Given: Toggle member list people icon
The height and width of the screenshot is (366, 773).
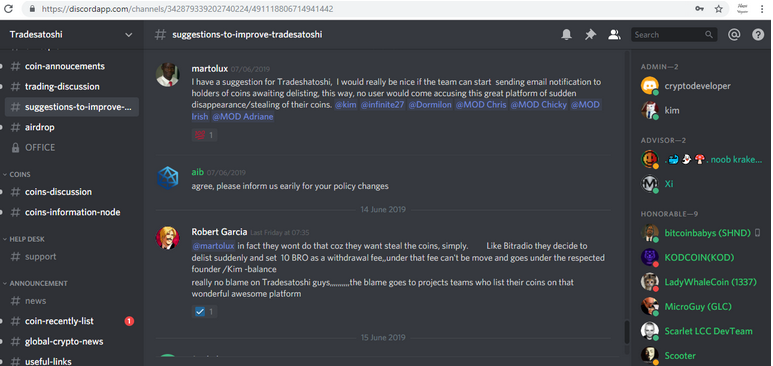Looking at the screenshot, I should coord(614,35).
